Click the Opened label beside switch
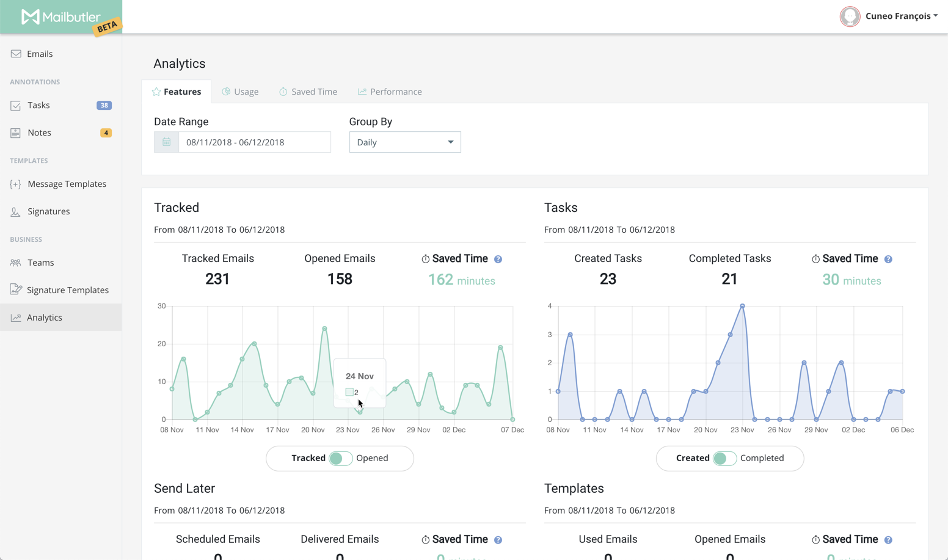The image size is (948, 560). (372, 458)
